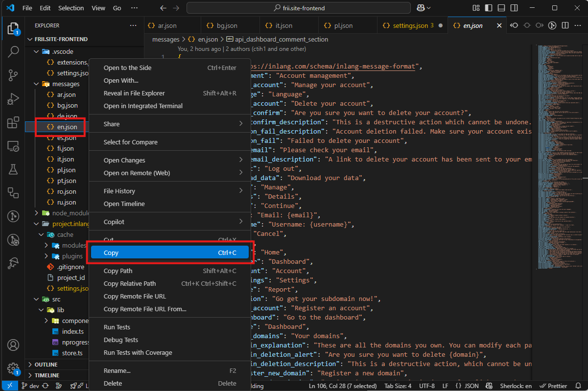Open the Share submenu

(x=170, y=124)
